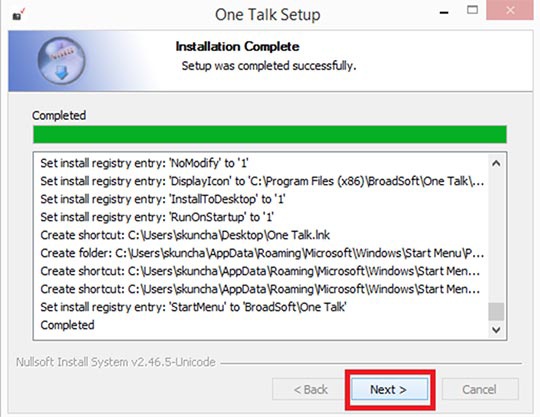Click the green installation progress bar

270,134
